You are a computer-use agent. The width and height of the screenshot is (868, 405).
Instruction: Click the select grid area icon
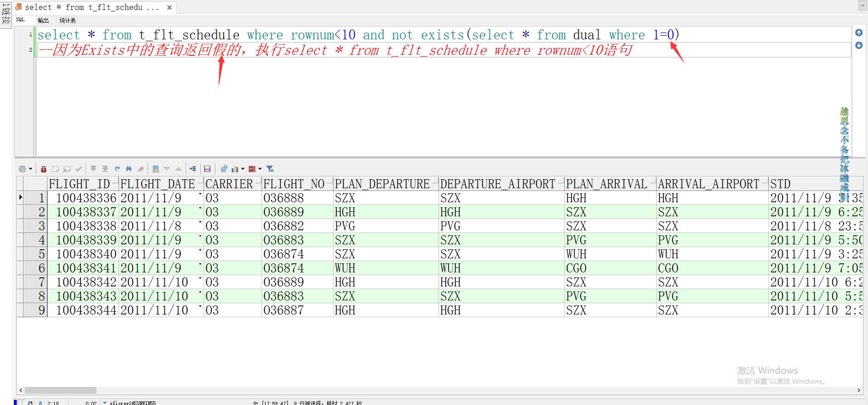(22, 169)
